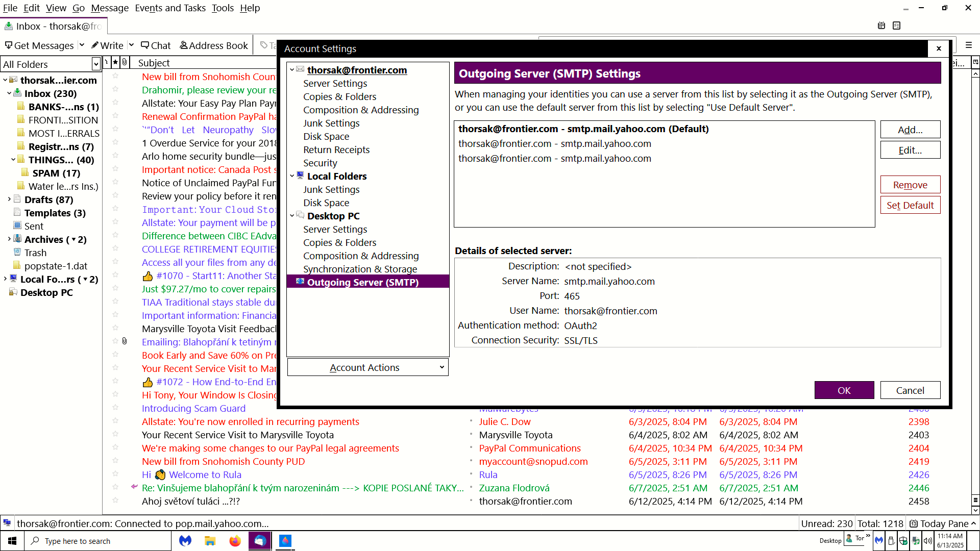Cancel the Account Settings dialog
The height and width of the screenshot is (551, 980).
[910, 390]
